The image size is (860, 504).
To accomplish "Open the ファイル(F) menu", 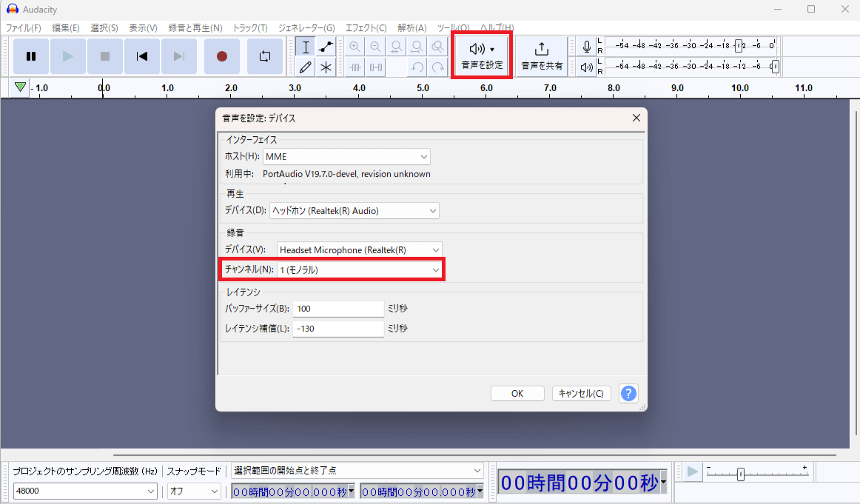I will (23, 28).
